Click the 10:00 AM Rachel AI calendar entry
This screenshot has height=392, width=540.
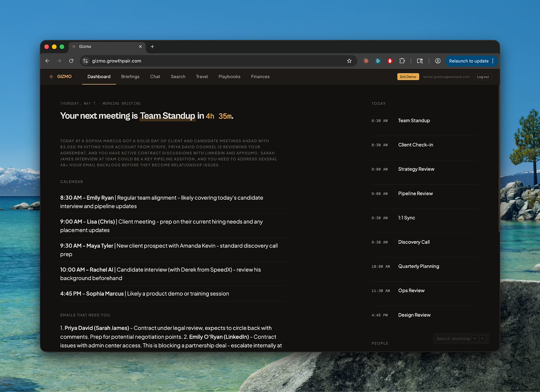pyautogui.click(x=173, y=274)
